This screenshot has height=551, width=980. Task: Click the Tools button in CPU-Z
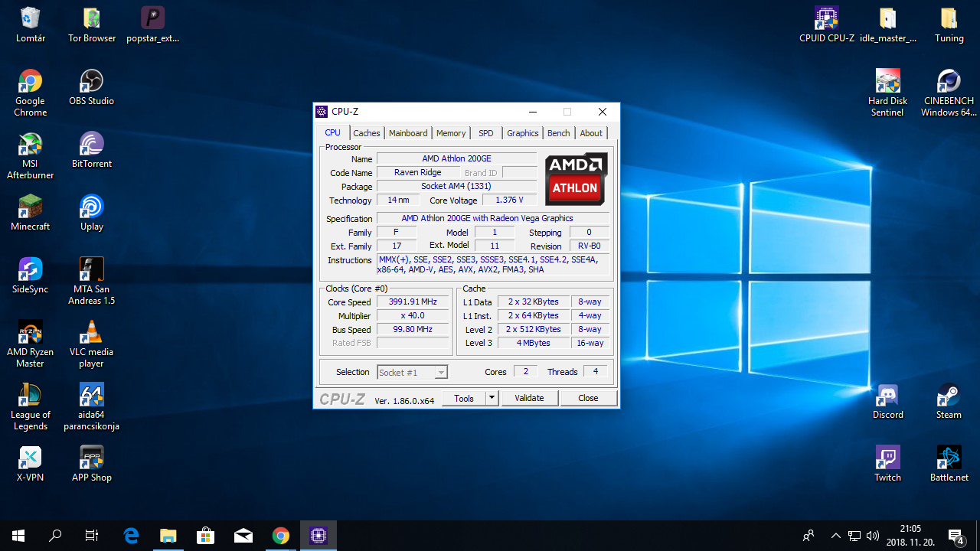(464, 398)
